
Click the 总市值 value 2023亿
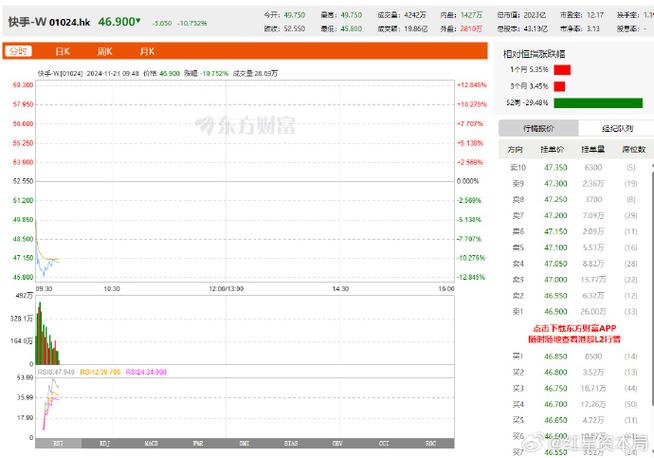pos(534,15)
